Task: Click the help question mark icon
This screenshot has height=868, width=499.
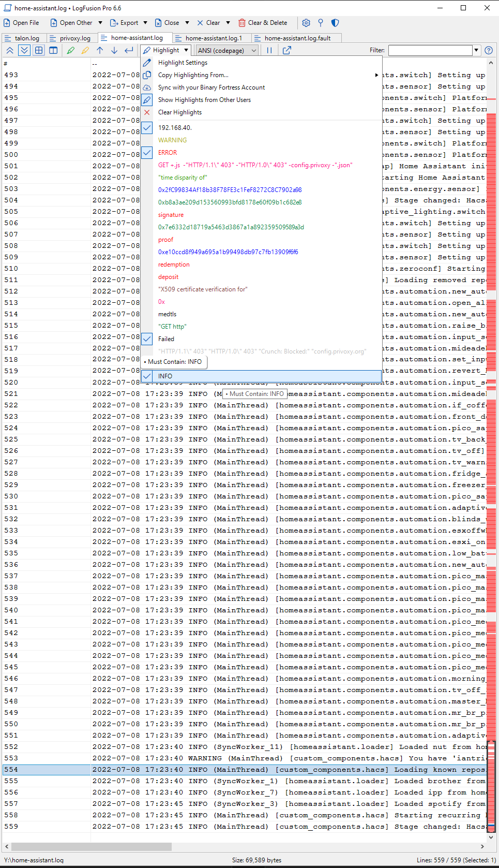Action: point(489,50)
